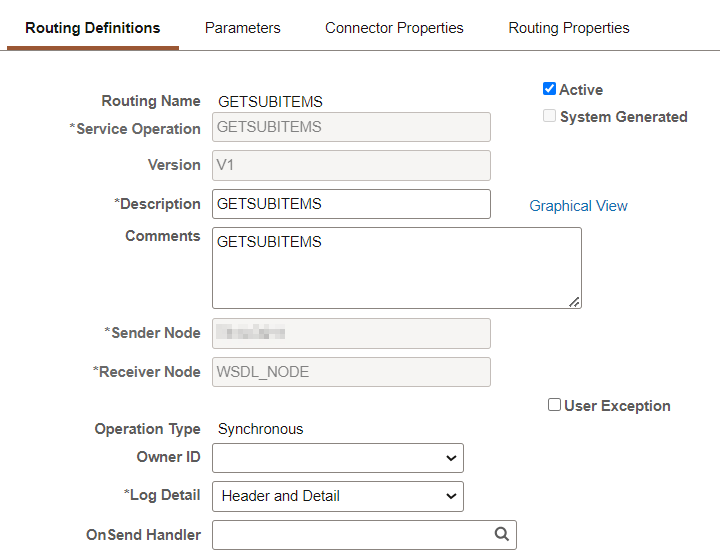Select the Routing Properties tab

pos(569,28)
